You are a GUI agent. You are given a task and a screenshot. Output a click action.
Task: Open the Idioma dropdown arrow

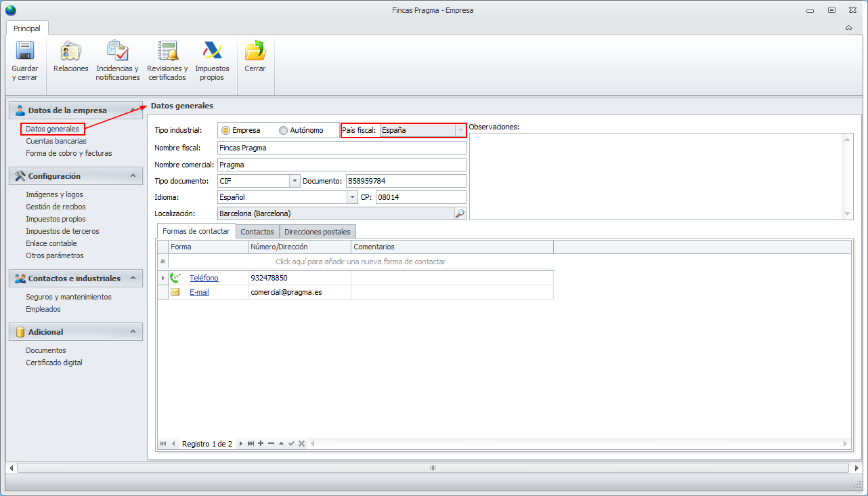352,197
